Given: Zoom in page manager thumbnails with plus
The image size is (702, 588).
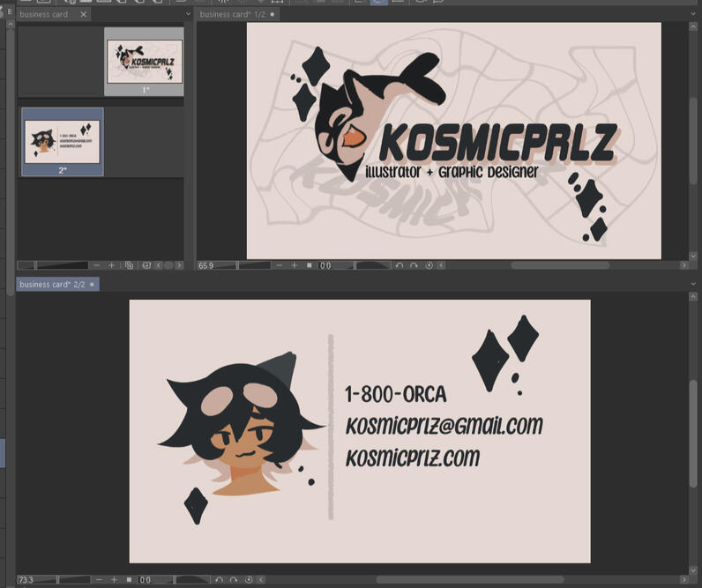Looking at the screenshot, I should click(x=111, y=265).
